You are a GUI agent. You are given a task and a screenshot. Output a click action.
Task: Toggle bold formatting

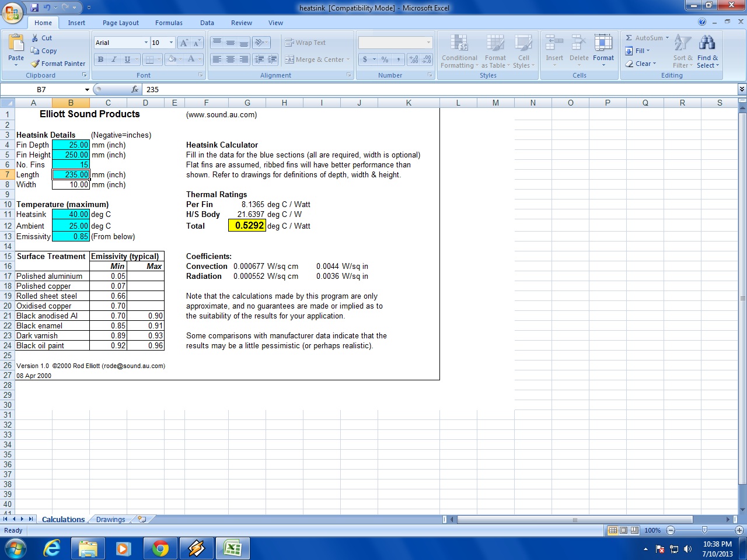point(100,60)
